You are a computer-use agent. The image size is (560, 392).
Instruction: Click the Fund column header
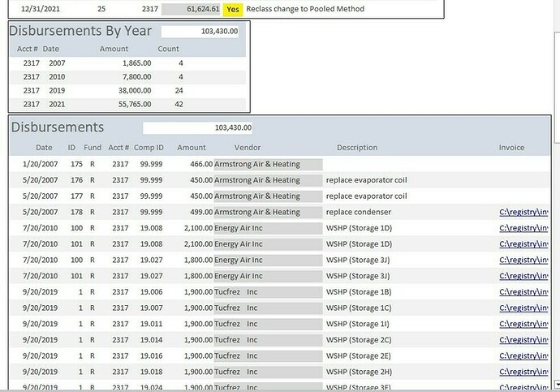point(93,148)
